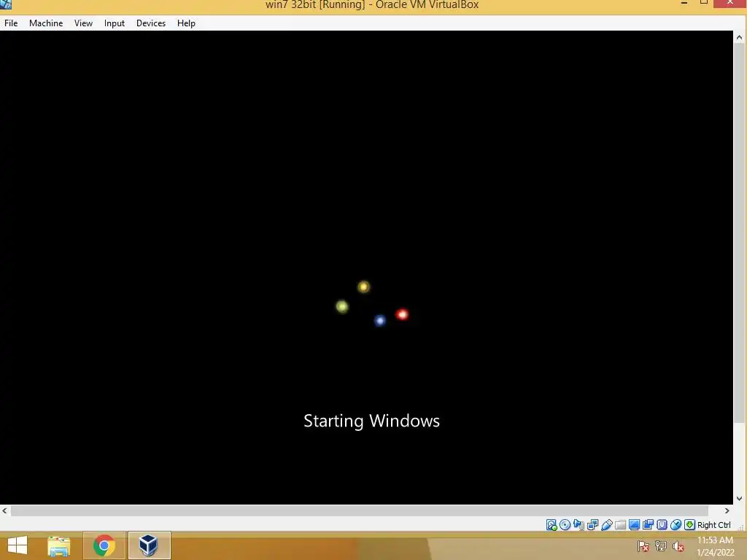This screenshot has height=560, width=747.
Task: Click the horizontal scrollbar thumb
Action: pyautogui.click(x=360, y=510)
